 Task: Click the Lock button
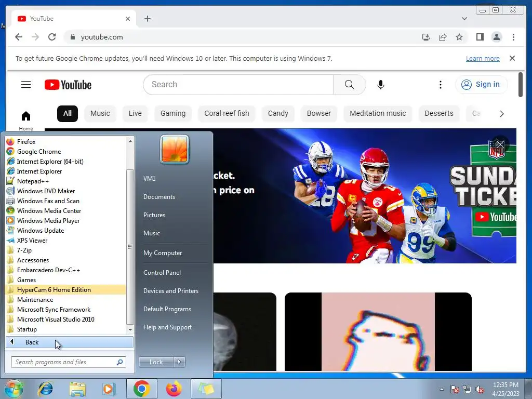pyautogui.click(x=156, y=362)
